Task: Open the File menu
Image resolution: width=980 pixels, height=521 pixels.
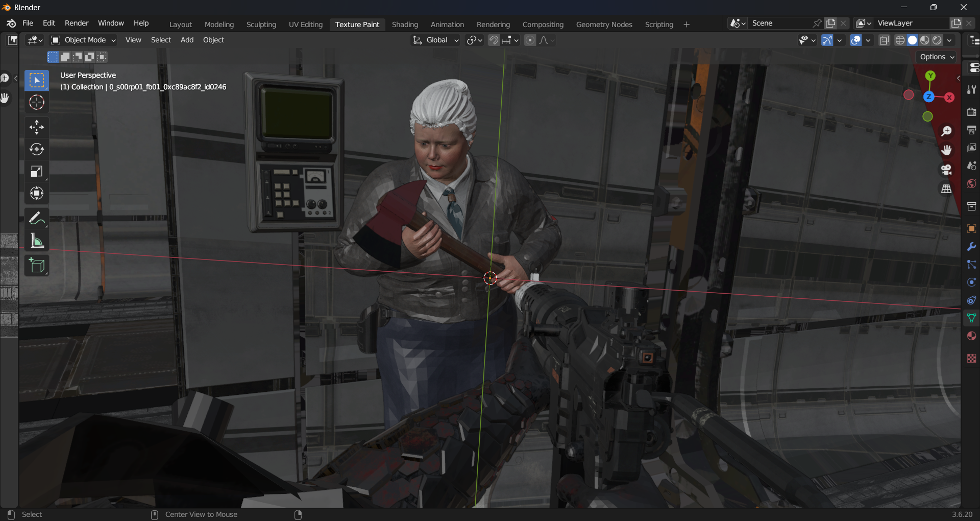Action: click(28, 23)
